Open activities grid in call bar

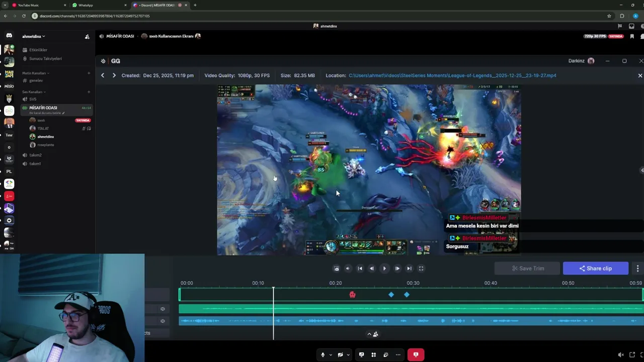[x=373, y=355]
